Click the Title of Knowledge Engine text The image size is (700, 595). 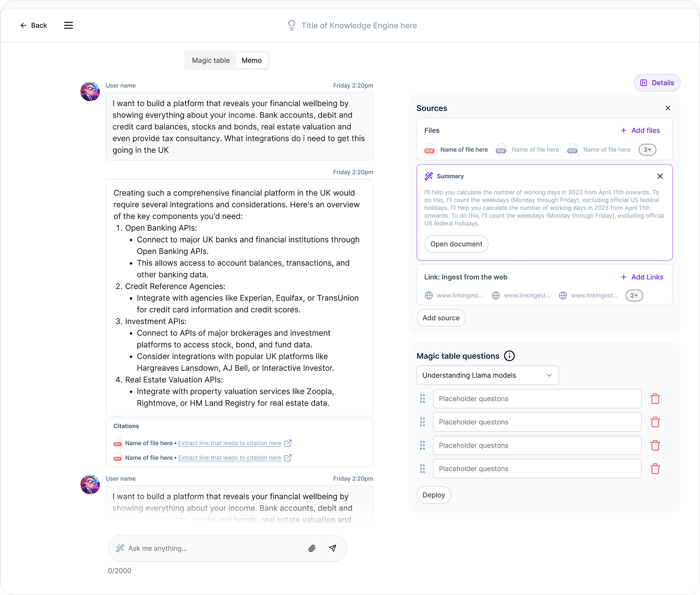coord(359,25)
